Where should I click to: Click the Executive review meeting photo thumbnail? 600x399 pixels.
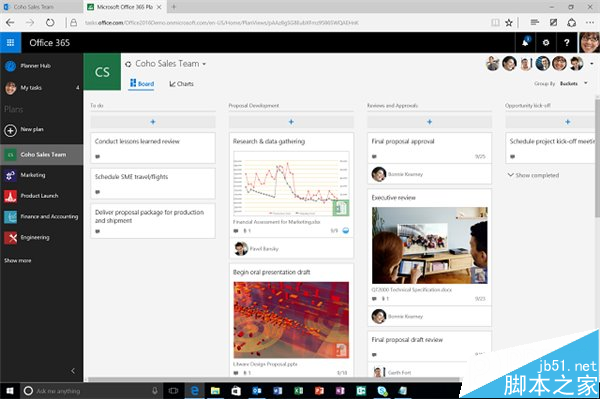pyautogui.click(x=430, y=245)
